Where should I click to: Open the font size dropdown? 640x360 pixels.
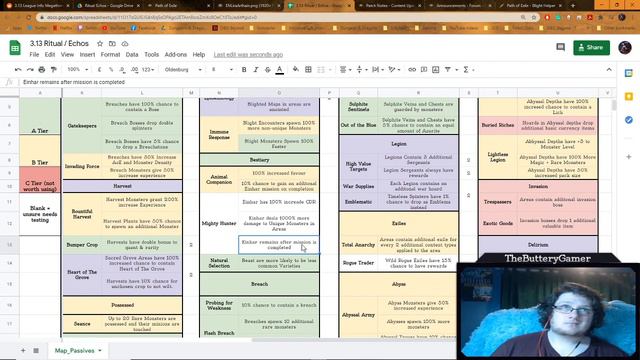[222, 70]
